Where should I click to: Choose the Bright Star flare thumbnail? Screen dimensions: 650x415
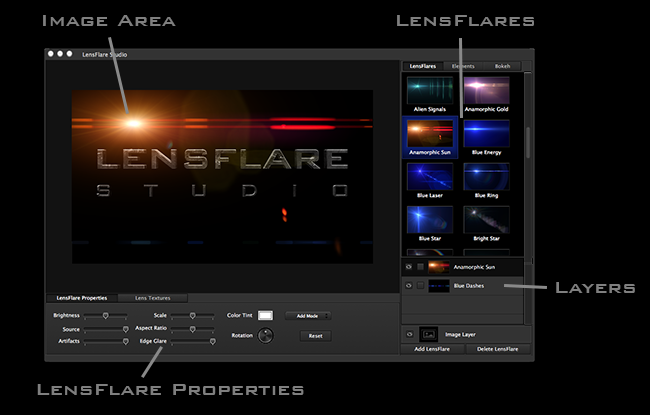[486, 220]
